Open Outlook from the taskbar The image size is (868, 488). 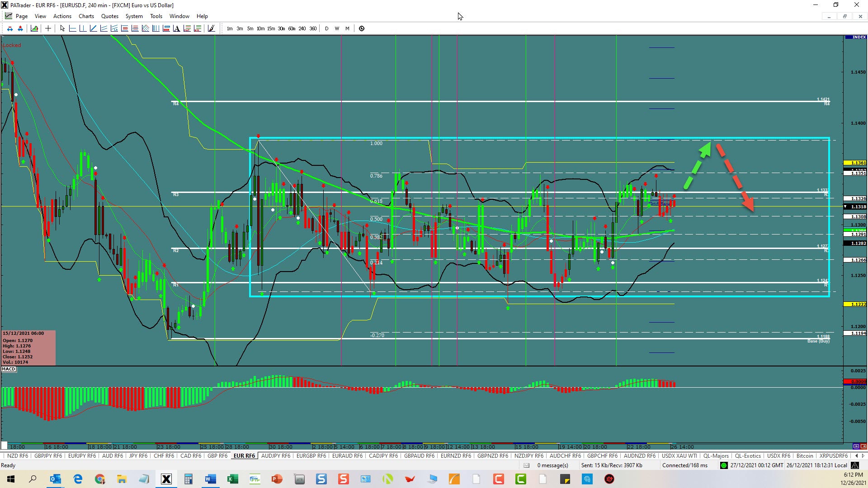pyautogui.click(x=55, y=479)
